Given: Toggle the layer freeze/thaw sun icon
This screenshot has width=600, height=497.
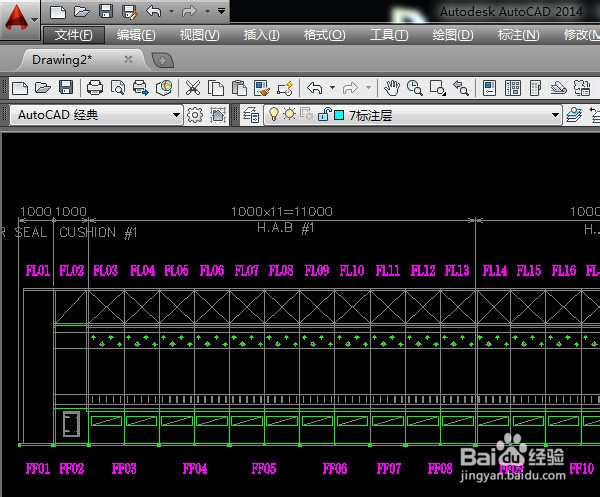Looking at the screenshot, I should (290, 114).
